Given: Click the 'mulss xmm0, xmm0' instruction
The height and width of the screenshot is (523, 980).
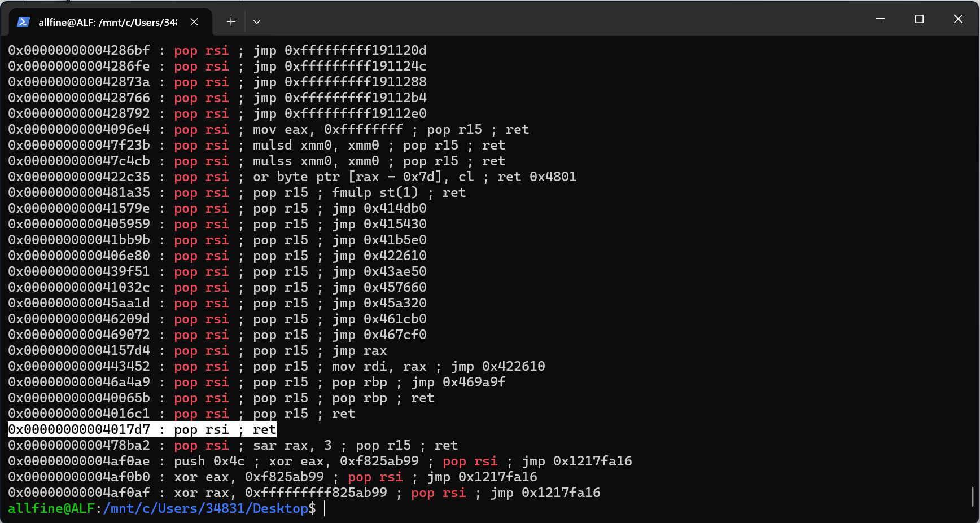Looking at the screenshot, I should pos(316,161).
